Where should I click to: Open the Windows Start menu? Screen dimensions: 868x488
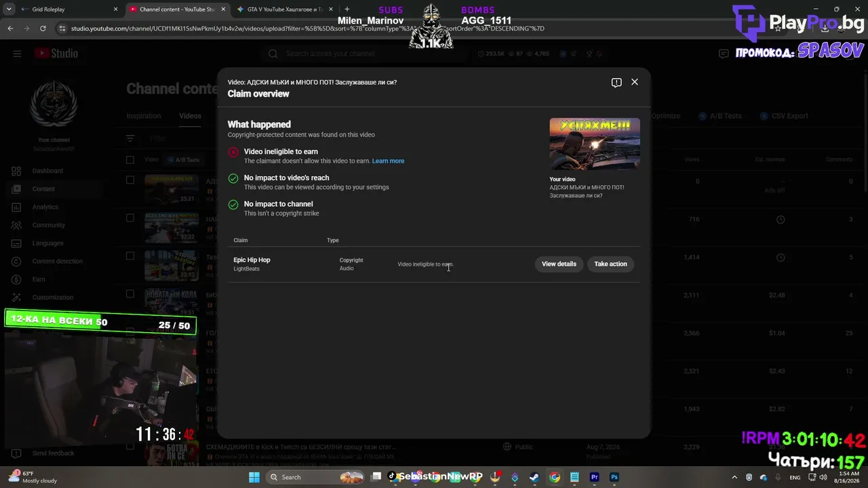pos(254,477)
